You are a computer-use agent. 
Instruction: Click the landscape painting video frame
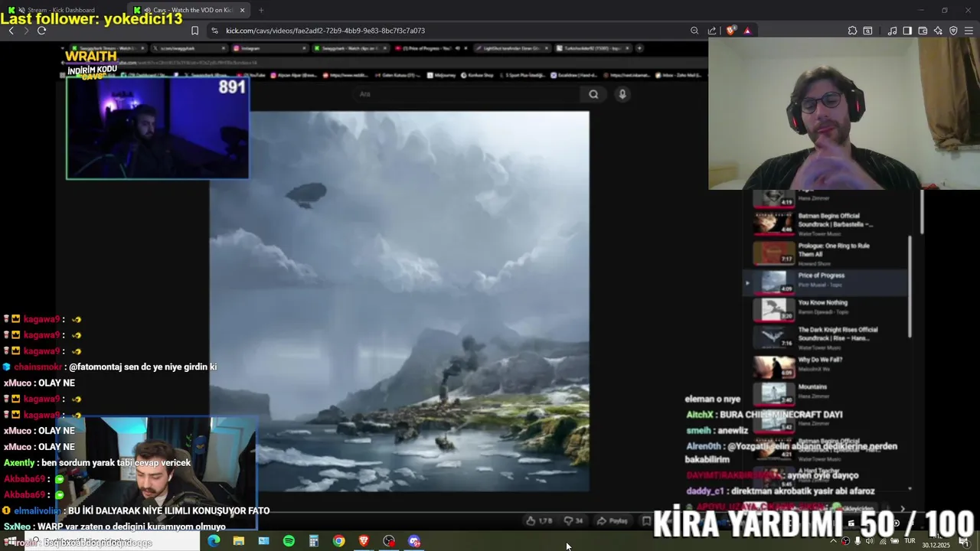400,302
